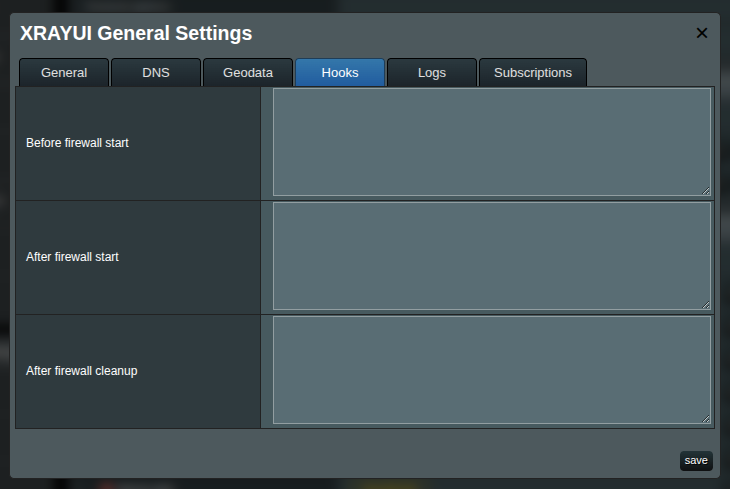Select the Geodata tab
The height and width of the screenshot is (489, 730).
(248, 73)
